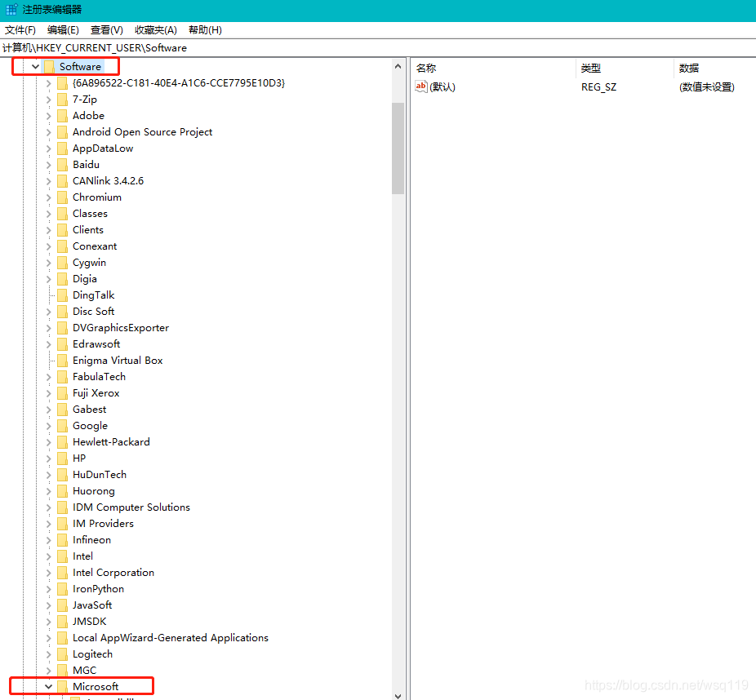This screenshot has height=700, width=756.
Task: Click the AppDataLow folder icon
Action: 62,148
